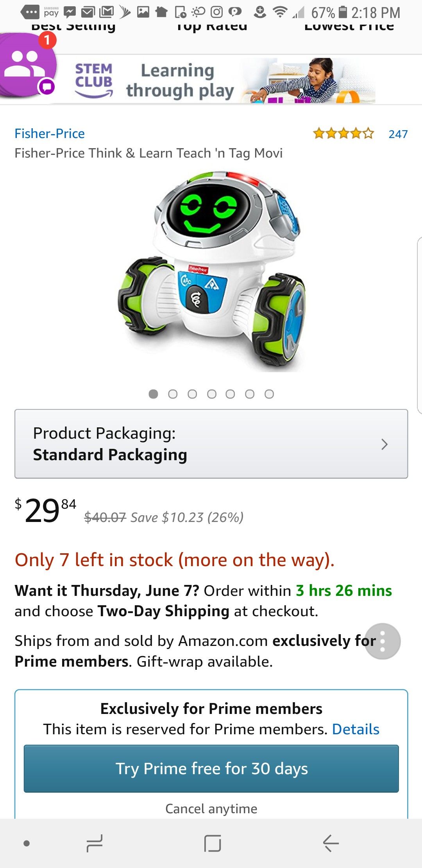Tap the home square navigation button
The height and width of the screenshot is (868, 422).
pos(213,843)
